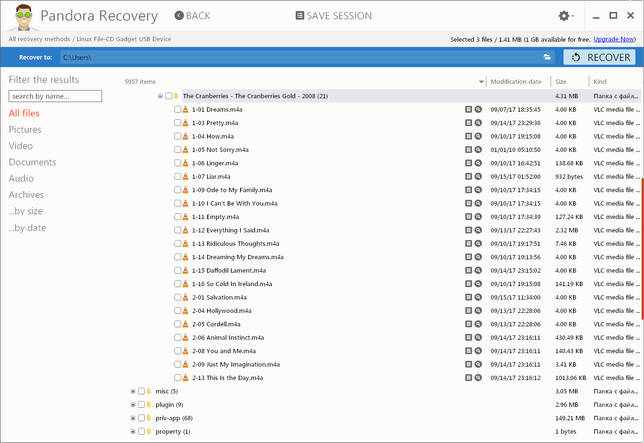The width and height of the screenshot is (644, 443).
Task: Open dropdown arrow beside settings gear
Action: [573, 16]
